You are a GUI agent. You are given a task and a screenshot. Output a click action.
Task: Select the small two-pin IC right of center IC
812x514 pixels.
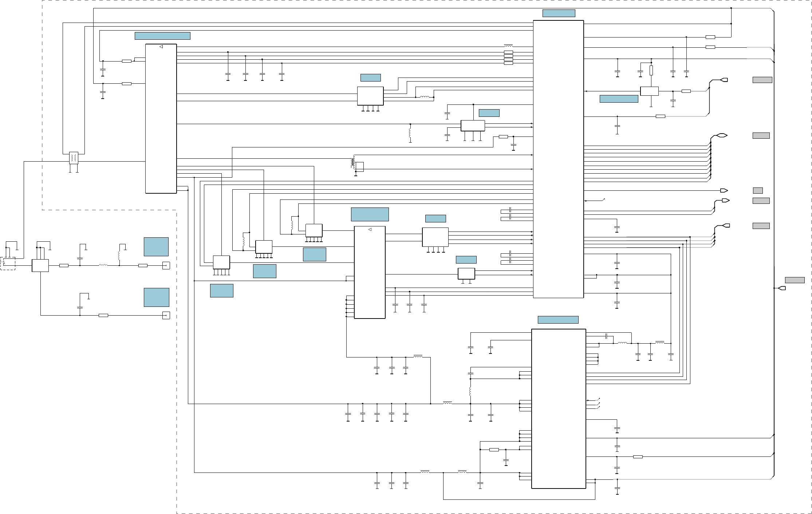tap(466, 274)
